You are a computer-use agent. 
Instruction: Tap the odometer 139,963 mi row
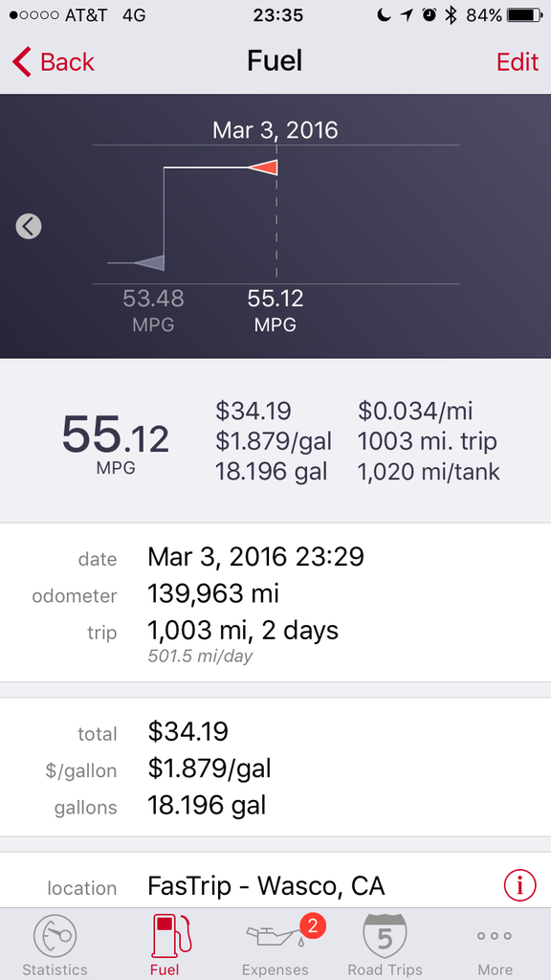[275, 593]
